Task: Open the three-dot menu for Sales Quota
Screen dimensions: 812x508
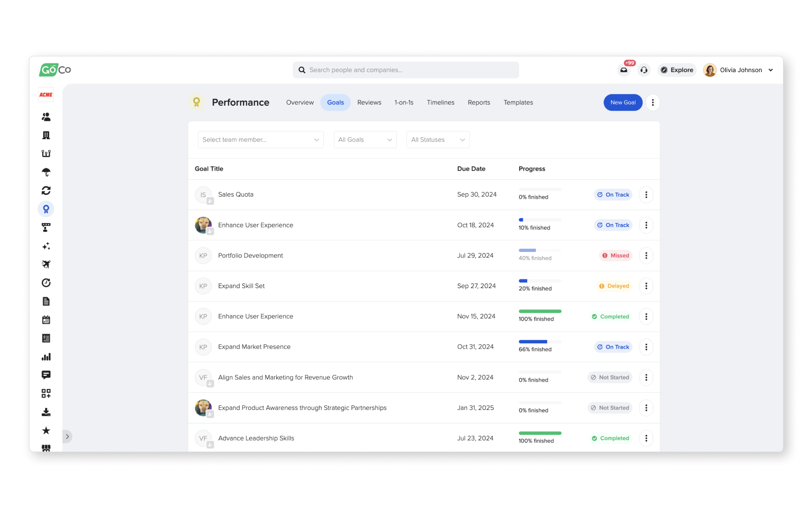Action: click(646, 195)
